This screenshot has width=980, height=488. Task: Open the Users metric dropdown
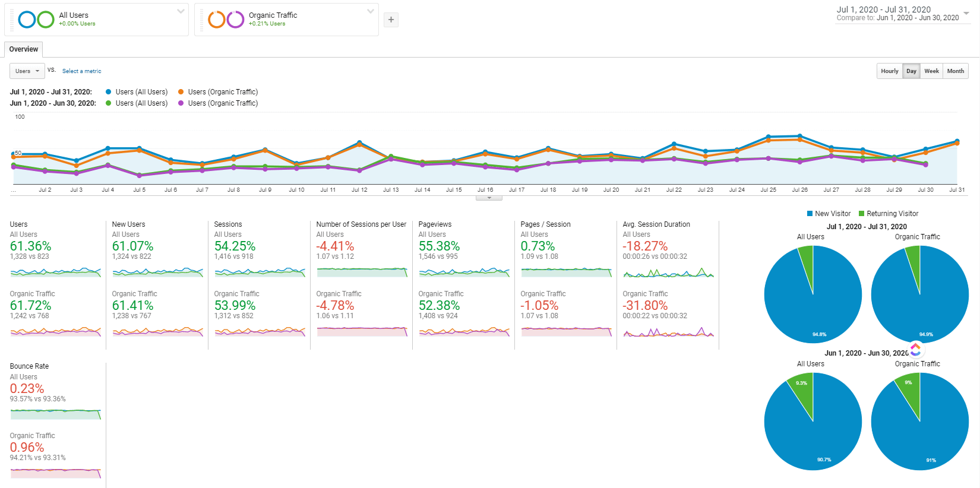coord(27,71)
